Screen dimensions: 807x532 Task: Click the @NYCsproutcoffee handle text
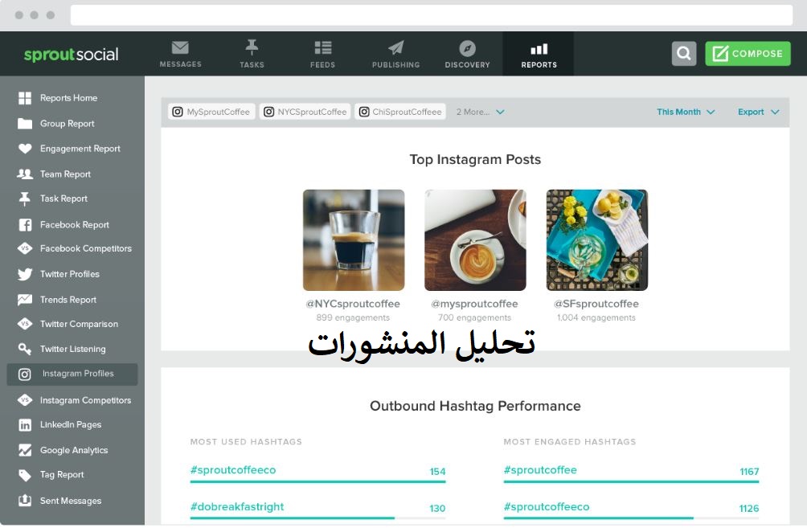(x=353, y=304)
